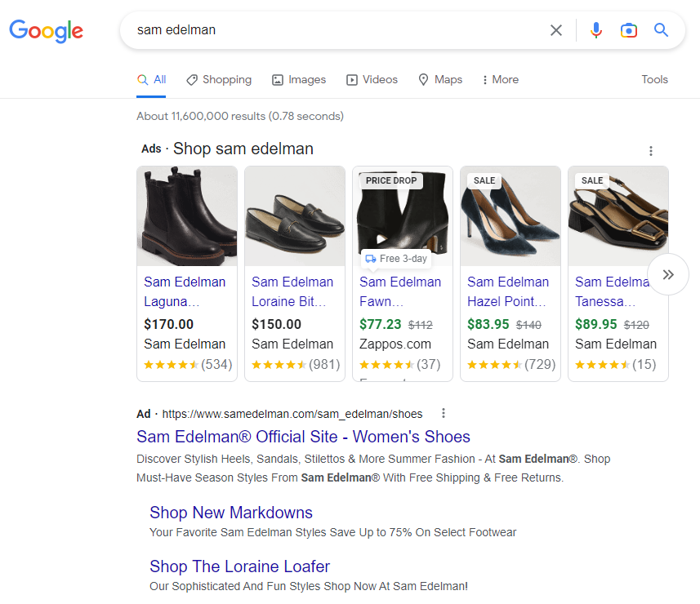Click the PRICE DROP badge
Viewport: 700px width, 604px height.
click(x=391, y=180)
